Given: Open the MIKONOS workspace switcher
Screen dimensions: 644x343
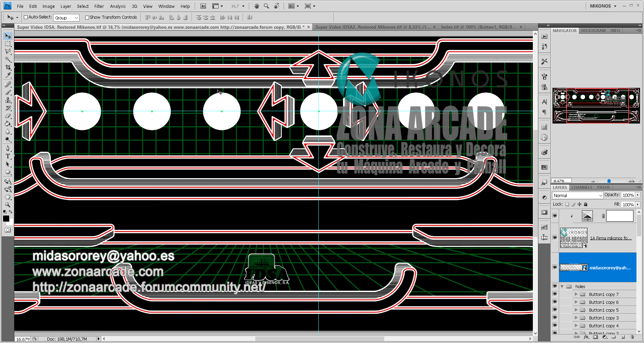Looking at the screenshot, I should coord(603,6).
